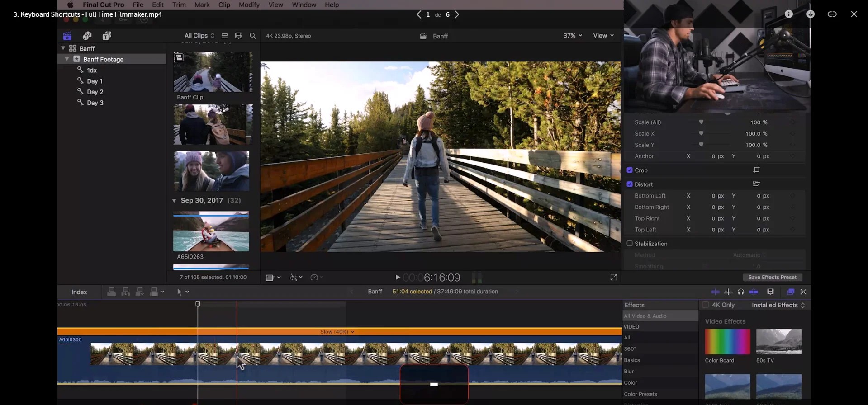The height and width of the screenshot is (405, 868).
Task: Uncheck the Distort checkbox
Action: click(629, 184)
